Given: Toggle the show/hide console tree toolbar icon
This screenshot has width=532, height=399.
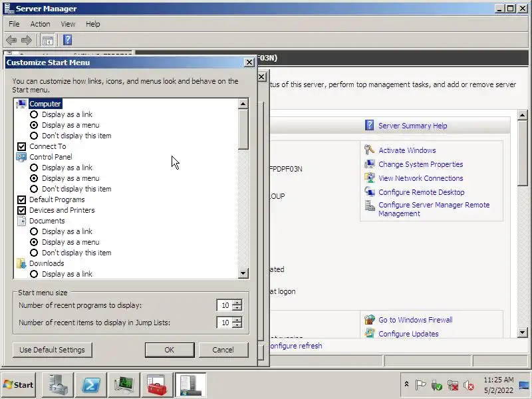Looking at the screenshot, I should click(x=47, y=41).
